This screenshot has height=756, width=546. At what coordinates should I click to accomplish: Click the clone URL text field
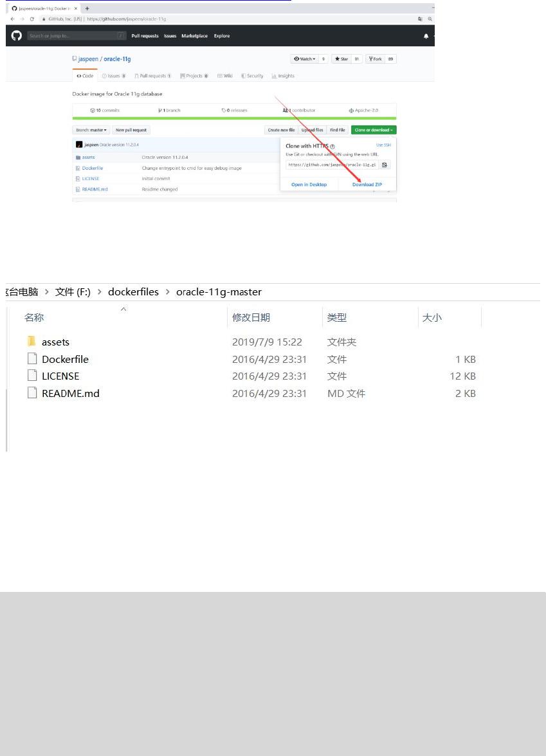tap(332, 165)
